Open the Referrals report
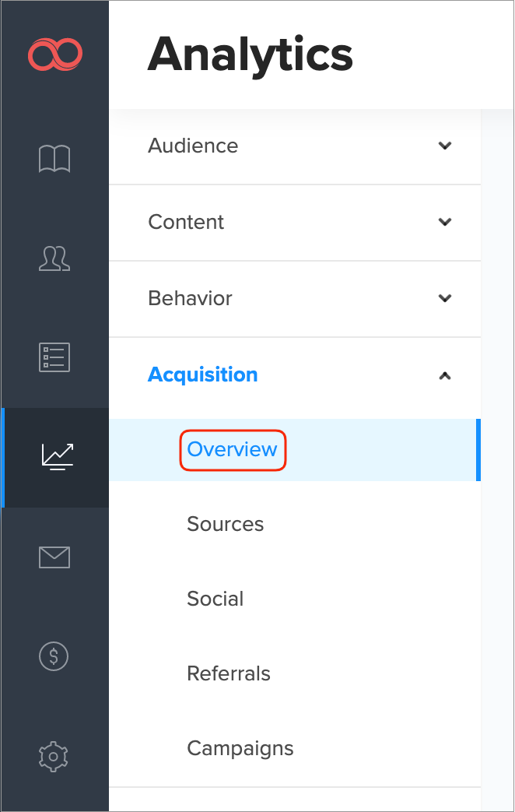The height and width of the screenshot is (812, 515). tap(228, 673)
